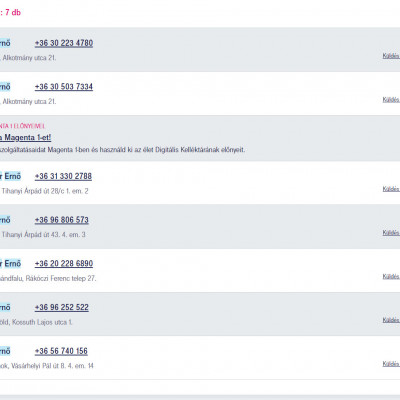Screen dimensions: 400x400
Task: Select phone number +36 31 330 2788
Action: 63,176
